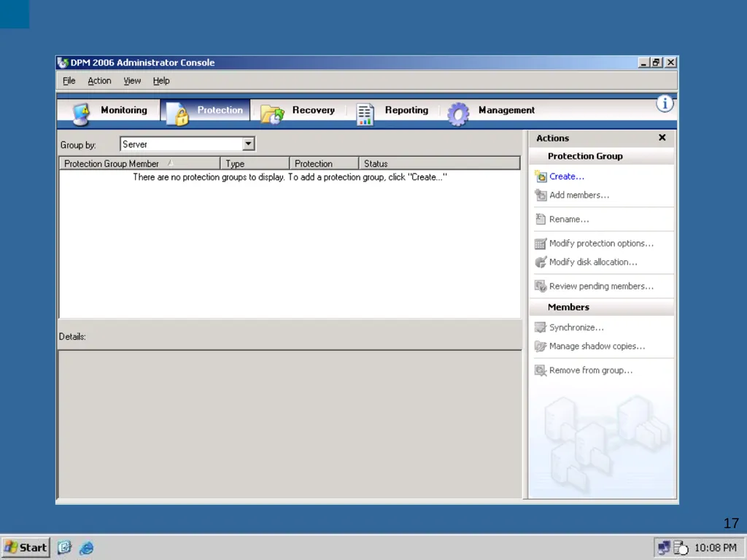The height and width of the screenshot is (560, 747).
Task: Click the Create... link
Action: (x=566, y=176)
